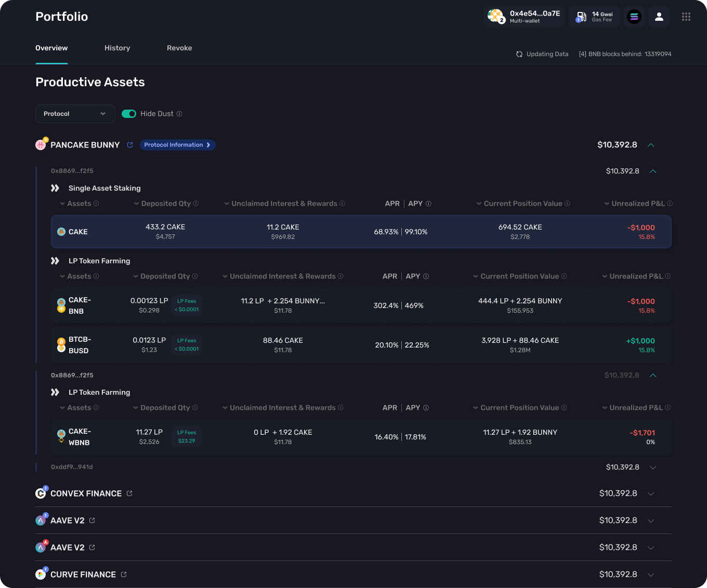Switch to the Revoke tab
Screen dimensions: 707x588
point(179,48)
